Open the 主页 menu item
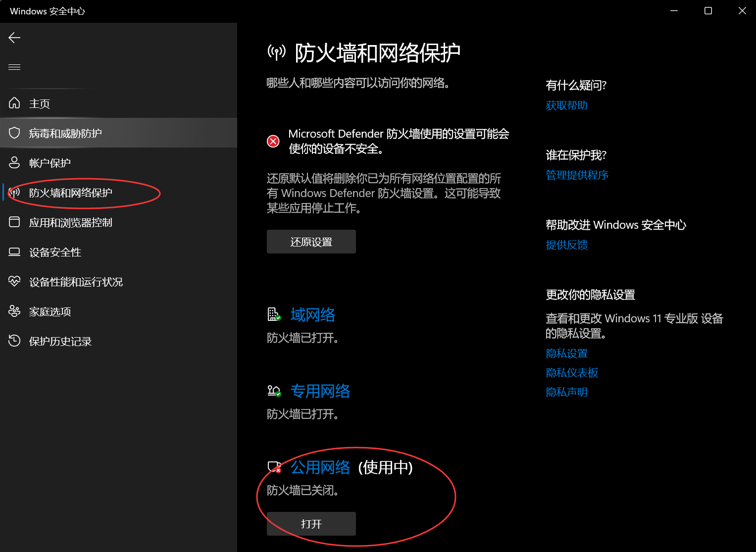756x552 pixels. coord(119,103)
